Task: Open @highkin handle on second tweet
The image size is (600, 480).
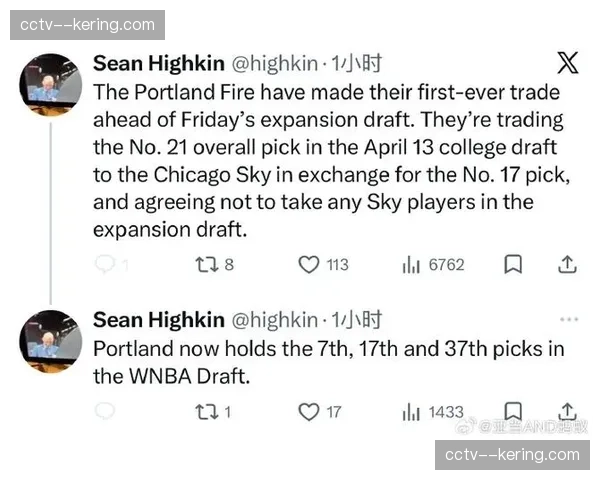Action: tap(276, 320)
